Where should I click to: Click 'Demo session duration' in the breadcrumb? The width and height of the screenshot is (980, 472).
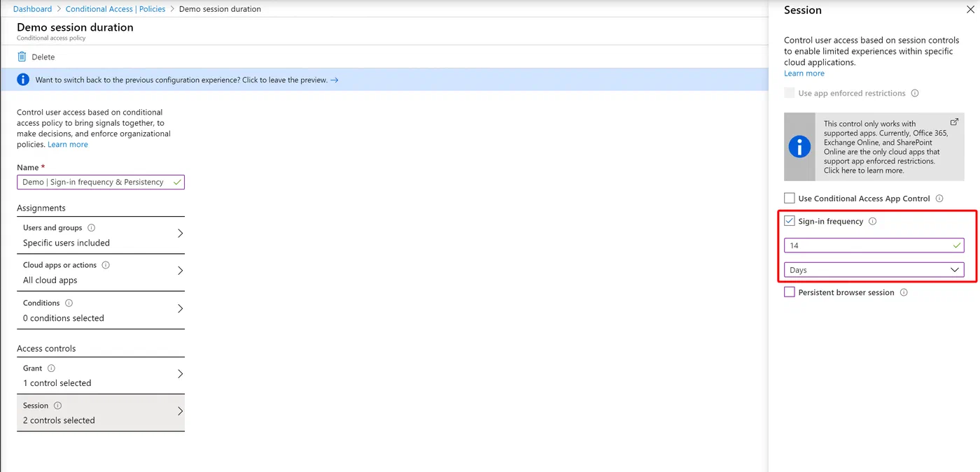(x=220, y=9)
